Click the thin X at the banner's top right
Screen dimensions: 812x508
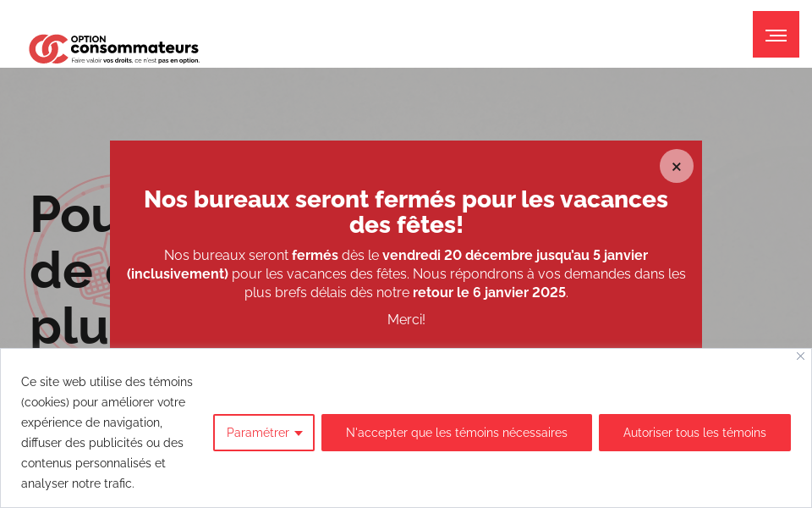point(800,356)
